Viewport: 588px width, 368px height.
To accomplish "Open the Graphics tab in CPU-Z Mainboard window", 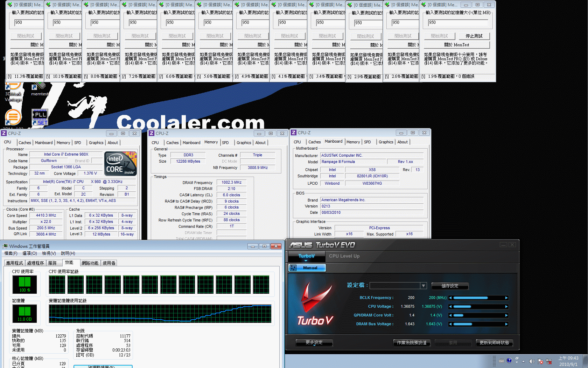I will pyautogui.click(x=386, y=142).
